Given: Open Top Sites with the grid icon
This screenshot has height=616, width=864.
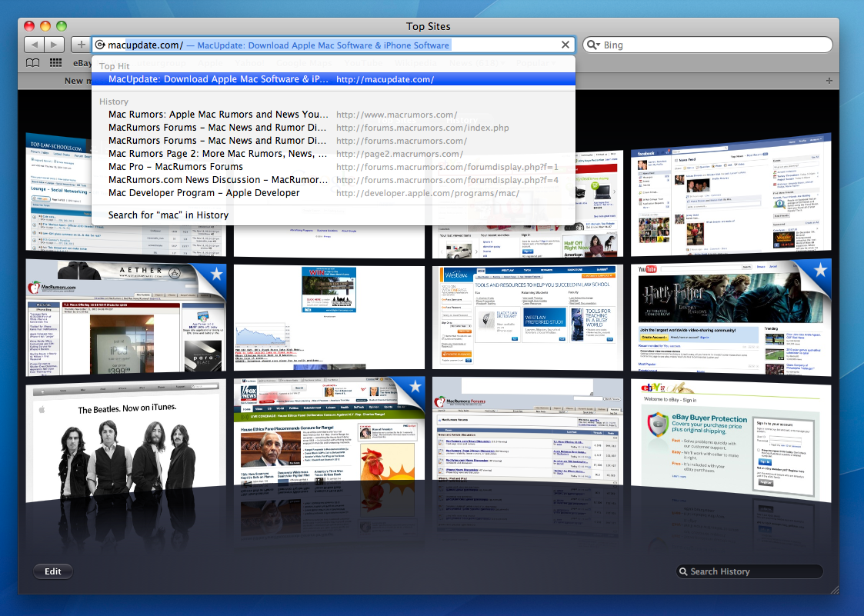Looking at the screenshot, I should (x=55, y=63).
